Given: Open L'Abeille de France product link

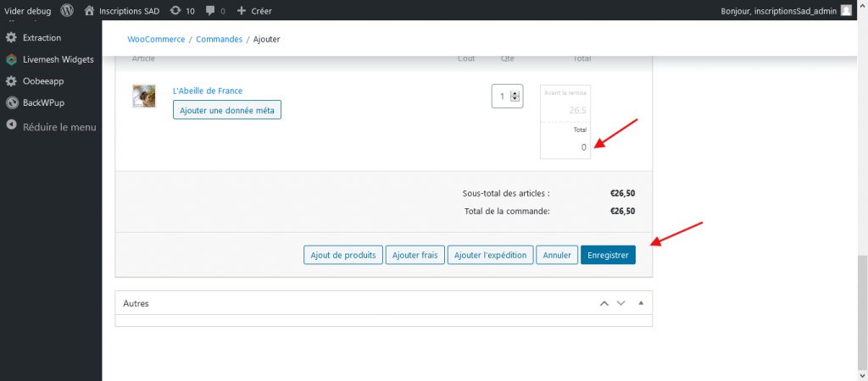Looking at the screenshot, I should click(x=208, y=91).
